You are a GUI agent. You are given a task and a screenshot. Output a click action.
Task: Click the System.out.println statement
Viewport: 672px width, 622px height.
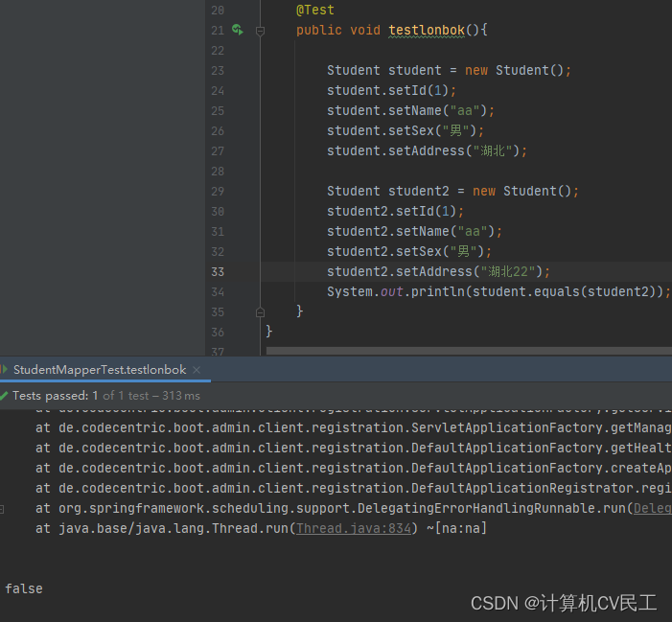tap(498, 291)
